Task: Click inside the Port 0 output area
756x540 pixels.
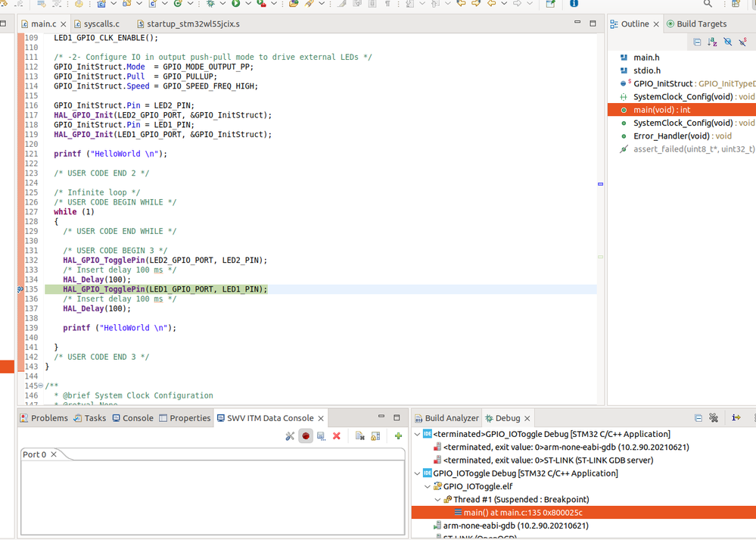Action: click(213, 497)
